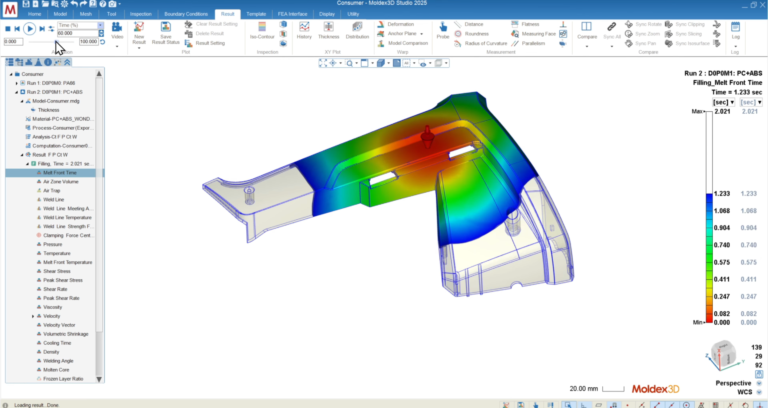This screenshot has width=768, height=408.
Task: Click the view orientation cube
Action: click(724, 355)
